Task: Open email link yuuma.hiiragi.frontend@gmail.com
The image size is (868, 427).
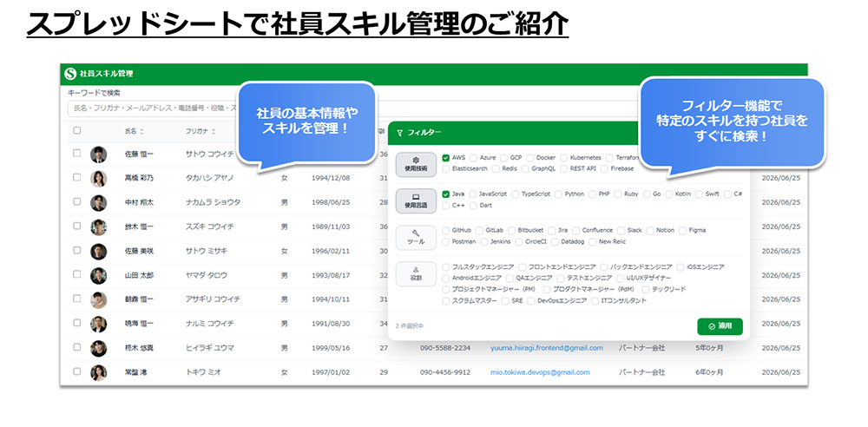Action: tap(546, 348)
